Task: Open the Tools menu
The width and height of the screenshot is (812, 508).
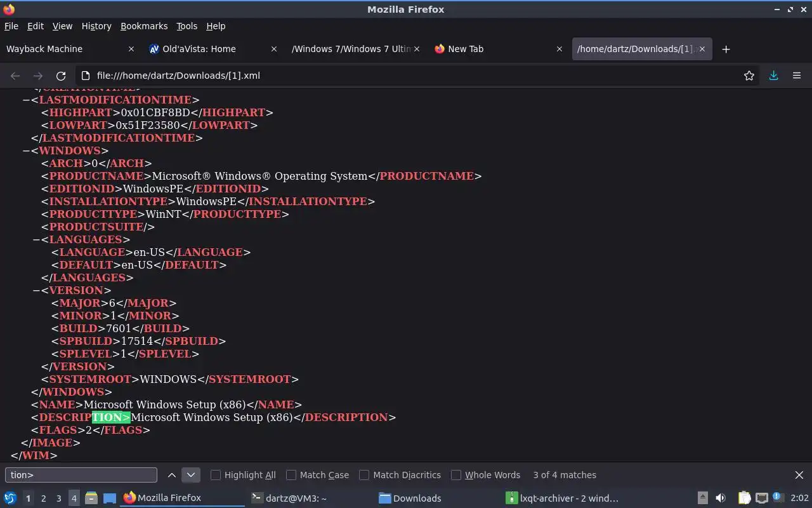Action: (x=187, y=26)
